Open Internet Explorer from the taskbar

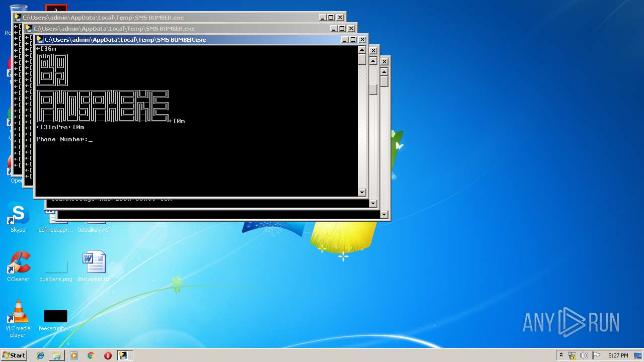point(40,355)
